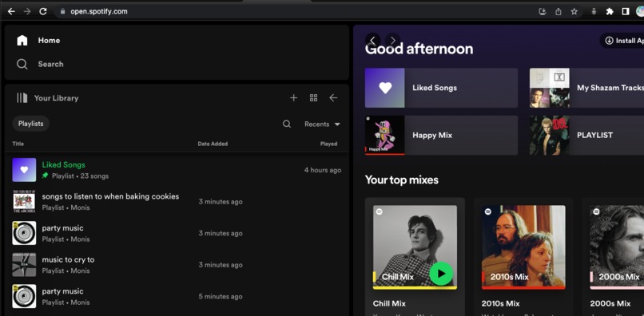Click the Title column header
The height and width of the screenshot is (316, 644).
[x=18, y=144]
